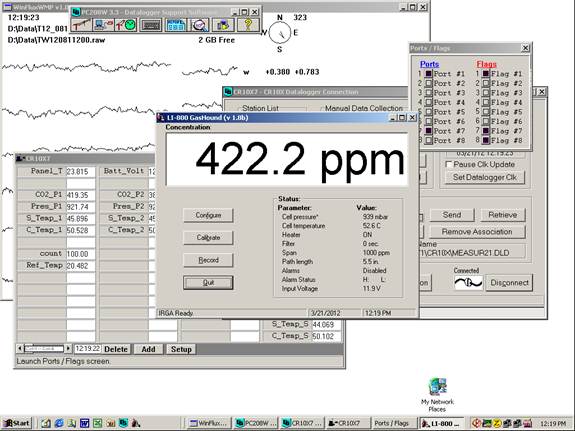
Task: Click the IRGA Ready status bar text
Action: [176, 313]
